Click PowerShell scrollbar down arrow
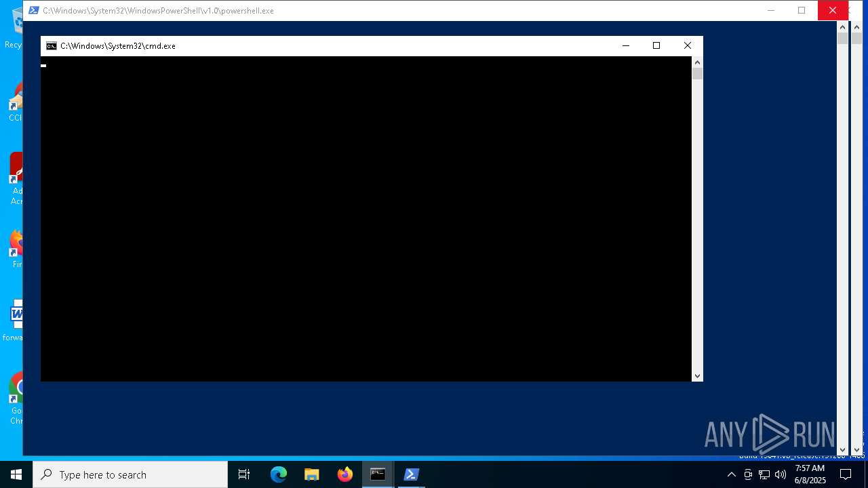The image size is (868, 488). pyautogui.click(x=843, y=449)
